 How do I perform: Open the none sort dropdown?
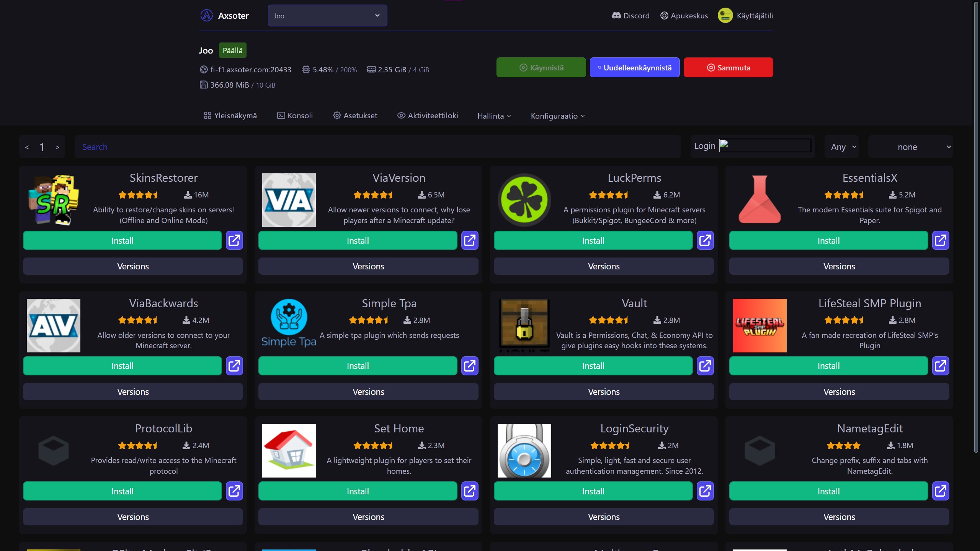[x=911, y=147]
